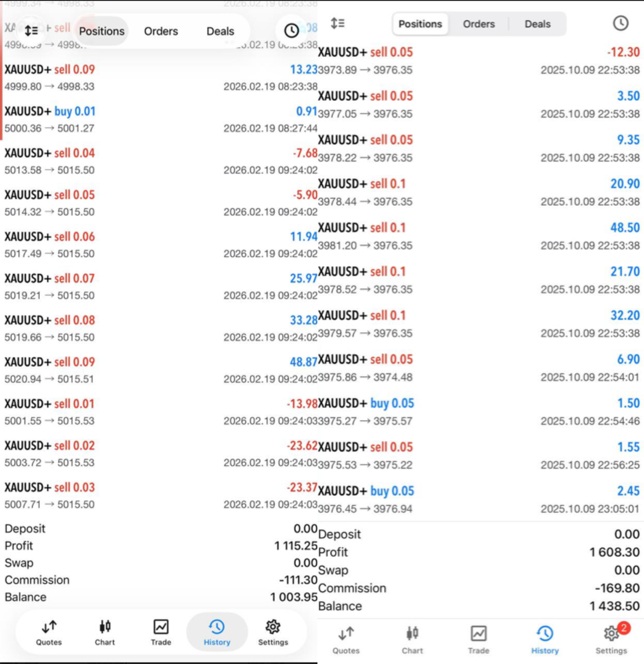Open Trade in left screen bottom bar
Screen dimensions: 644x664
[161, 632]
